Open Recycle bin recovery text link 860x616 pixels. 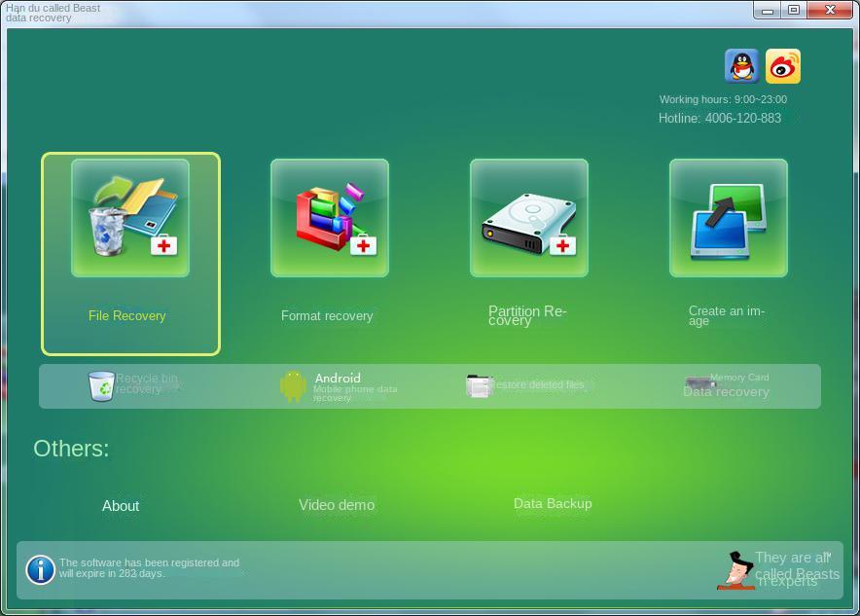(x=147, y=384)
